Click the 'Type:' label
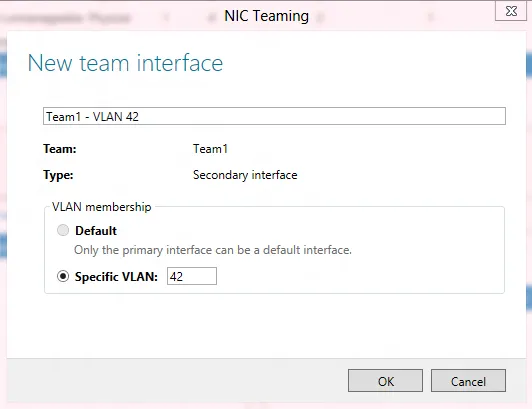This screenshot has width=532, height=409. (x=58, y=175)
